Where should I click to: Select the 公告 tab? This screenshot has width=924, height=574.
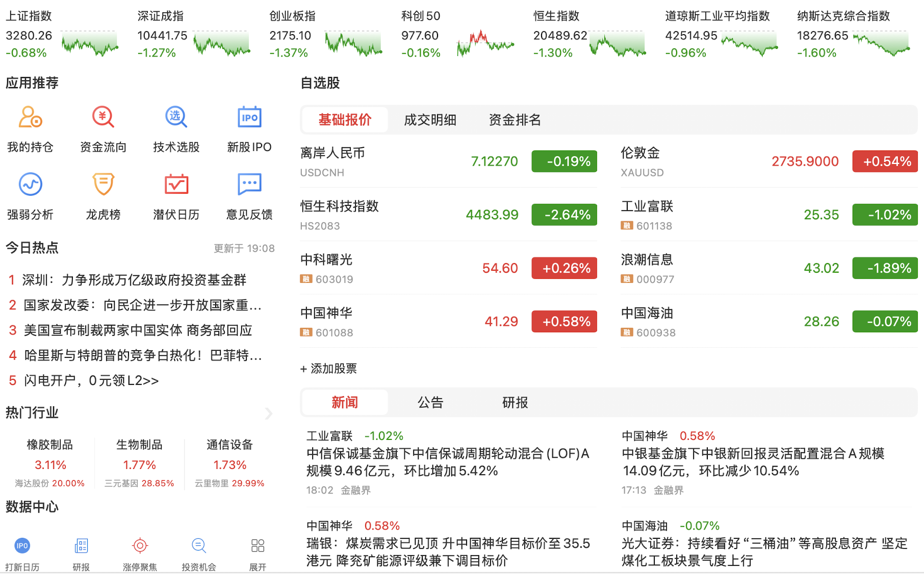[x=430, y=403]
